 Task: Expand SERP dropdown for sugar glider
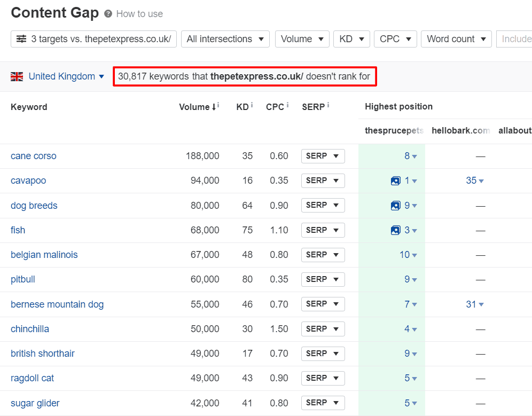pos(323,403)
